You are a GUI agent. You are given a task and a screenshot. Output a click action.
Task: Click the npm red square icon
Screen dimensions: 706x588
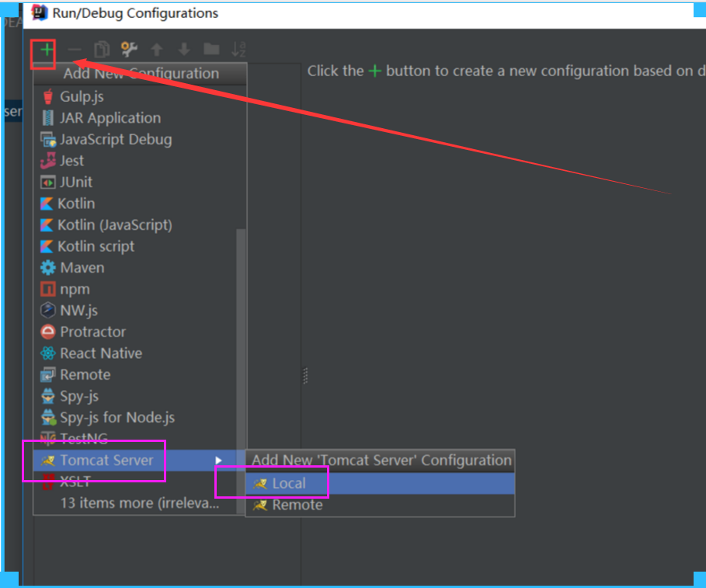(47, 289)
